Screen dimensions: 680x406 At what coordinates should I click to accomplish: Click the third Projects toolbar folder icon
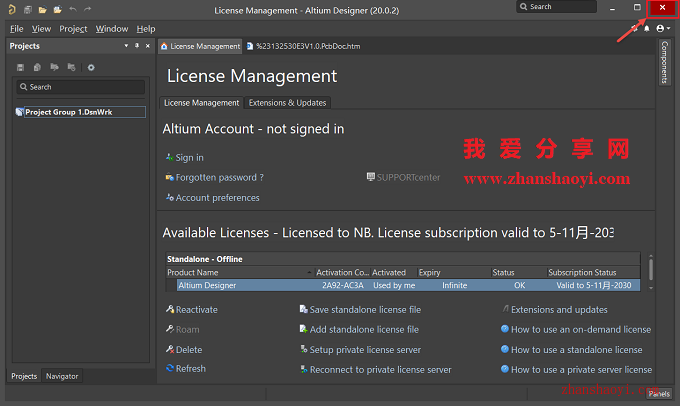(54, 67)
